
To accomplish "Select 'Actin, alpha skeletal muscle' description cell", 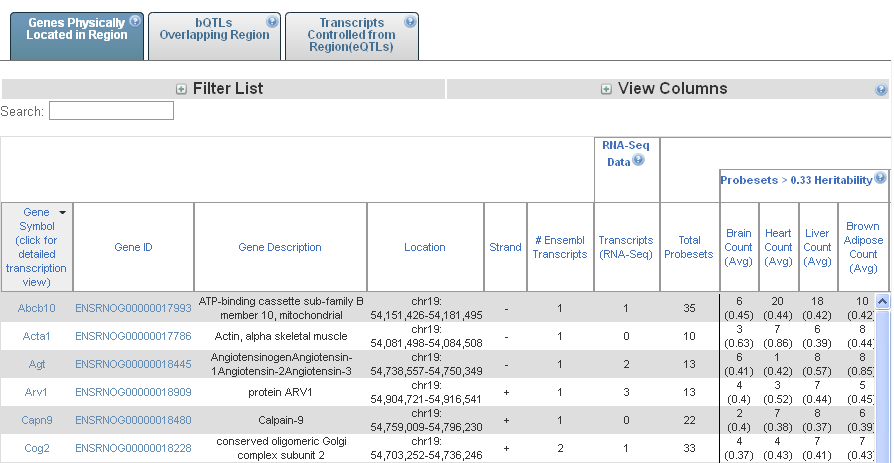I will point(281,336).
